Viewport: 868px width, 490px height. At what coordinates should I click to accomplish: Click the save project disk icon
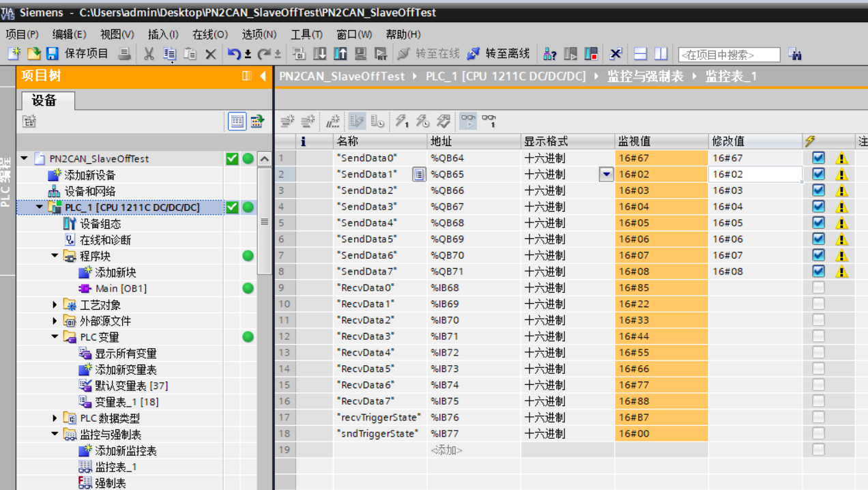(x=53, y=54)
